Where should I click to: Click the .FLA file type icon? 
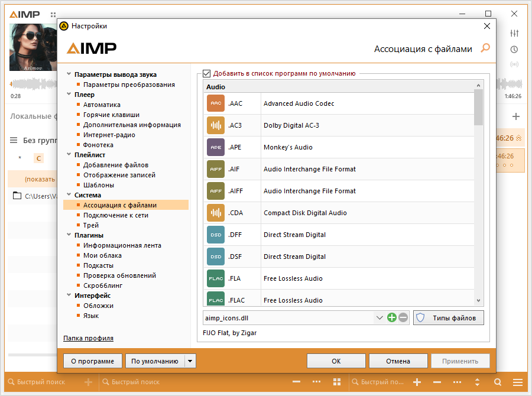[215, 278]
